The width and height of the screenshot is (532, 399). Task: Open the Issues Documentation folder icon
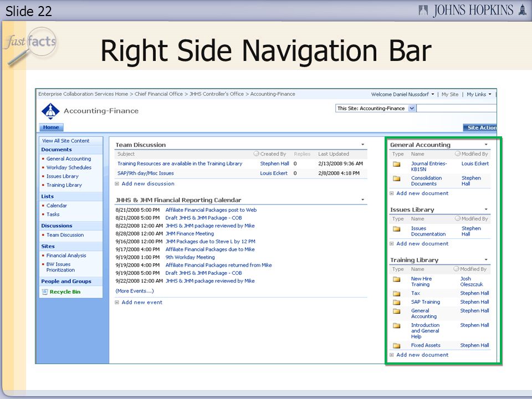(397, 229)
